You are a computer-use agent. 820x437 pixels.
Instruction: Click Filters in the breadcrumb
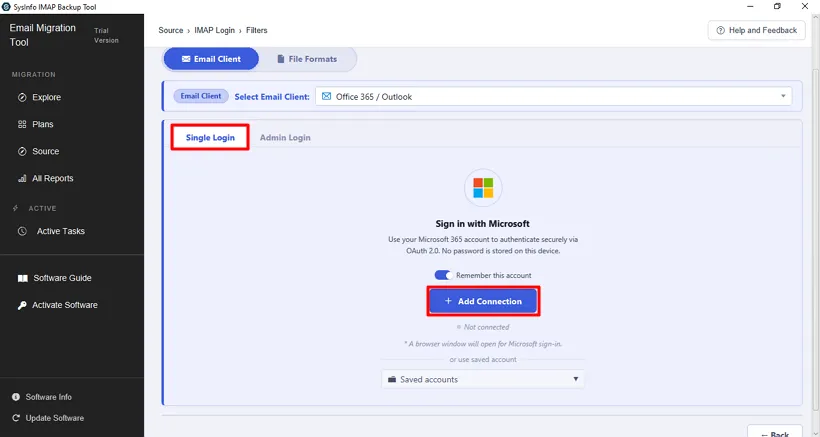coord(256,30)
